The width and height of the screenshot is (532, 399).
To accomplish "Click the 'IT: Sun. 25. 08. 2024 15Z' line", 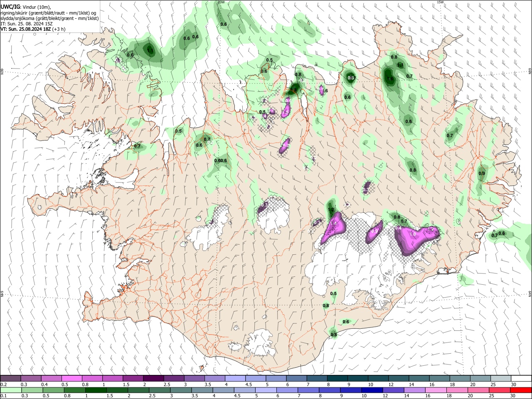I will (x=27, y=24).
